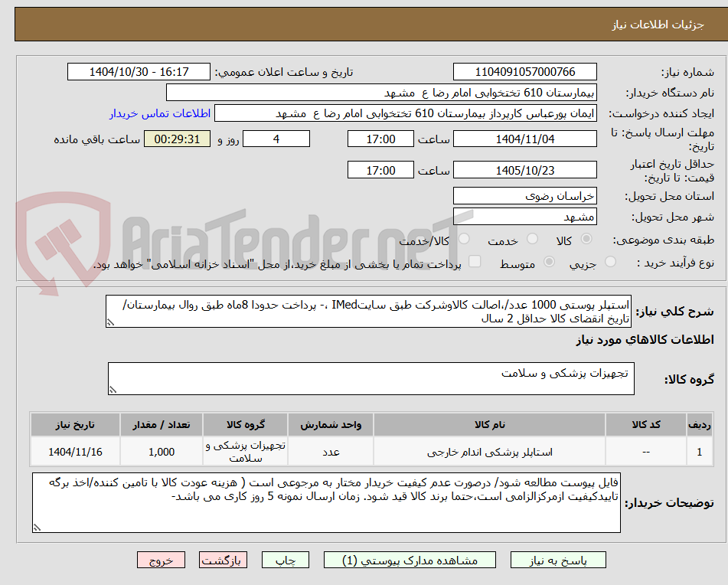Image resolution: width=728 pixels, height=585 pixels.
Task: Click the کد کالا column header
Action: coord(646,425)
